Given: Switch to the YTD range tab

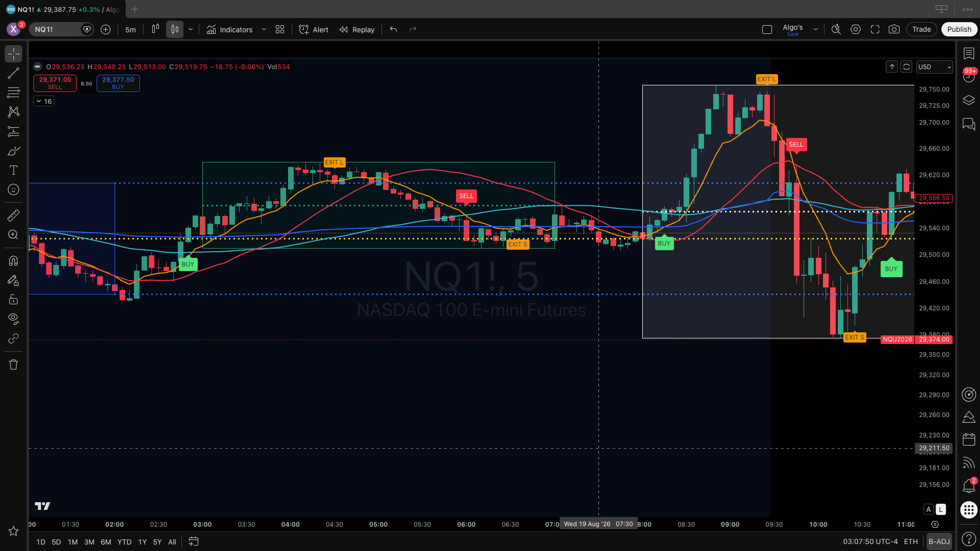Looking at the screenshot, I should 124,542.
